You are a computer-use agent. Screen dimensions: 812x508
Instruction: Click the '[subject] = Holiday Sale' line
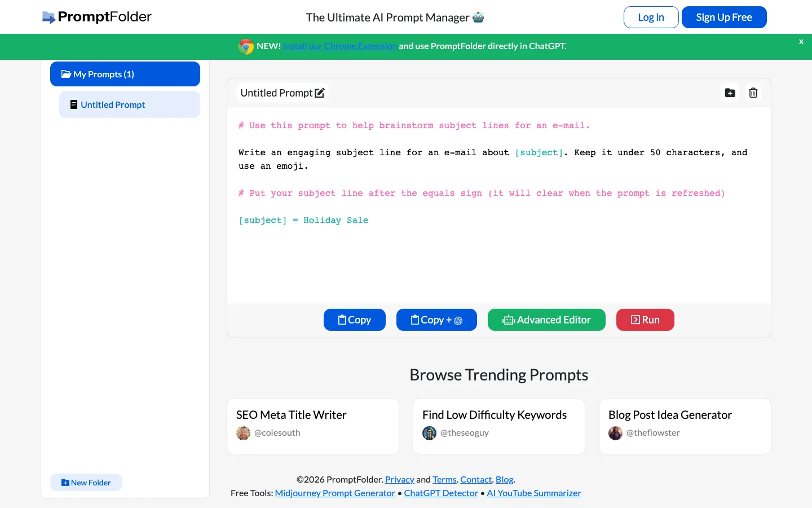(303, 220)
